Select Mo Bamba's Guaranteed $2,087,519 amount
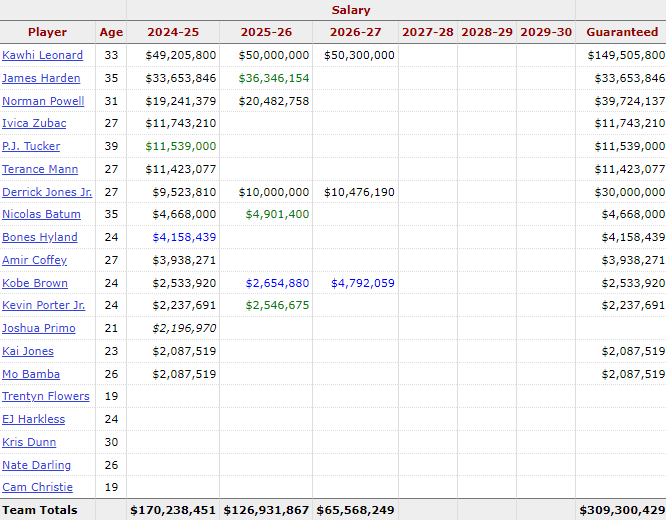This screenshot has height=520, width=666. click(633, 374)
